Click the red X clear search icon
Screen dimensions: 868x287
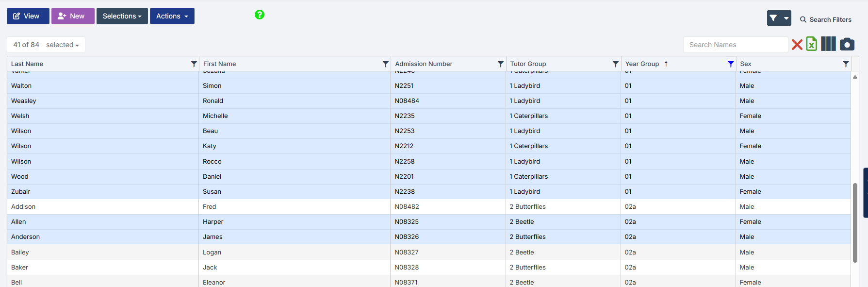tap(797, 45)
